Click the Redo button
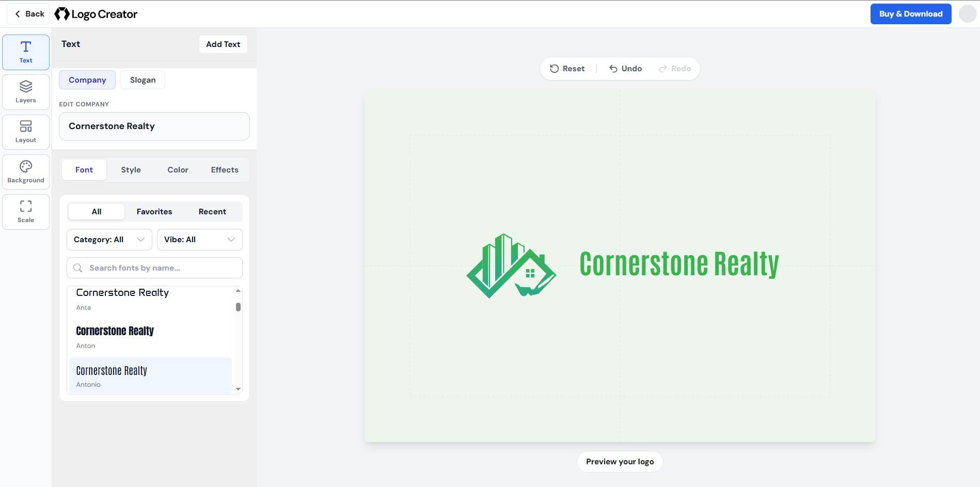 point(675,69)
